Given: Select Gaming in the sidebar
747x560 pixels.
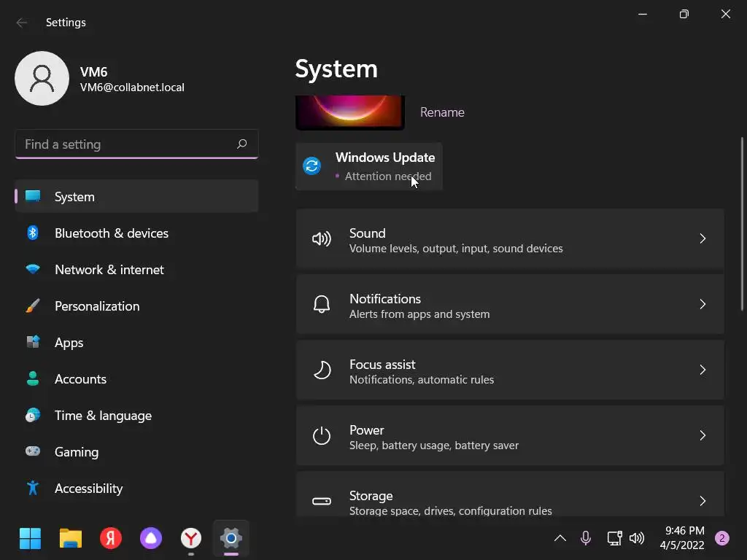Looking at the screenshot, I should pos(136,452).
